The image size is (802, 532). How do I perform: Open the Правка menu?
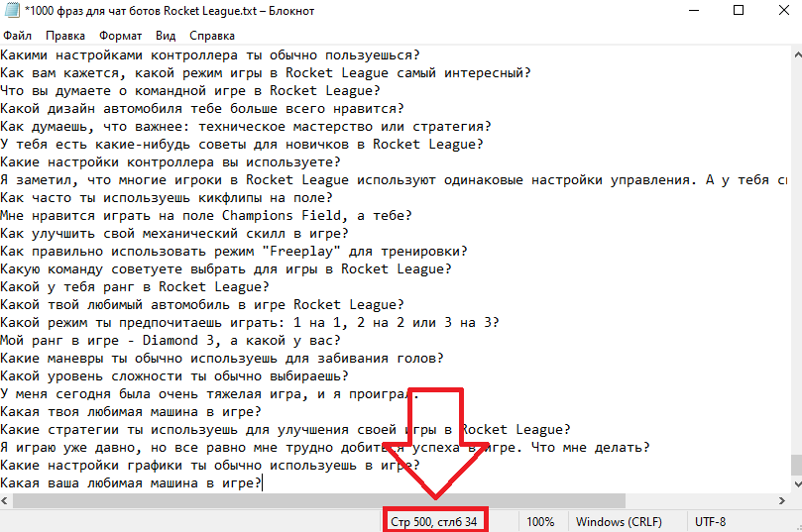[x=65, y=36]
